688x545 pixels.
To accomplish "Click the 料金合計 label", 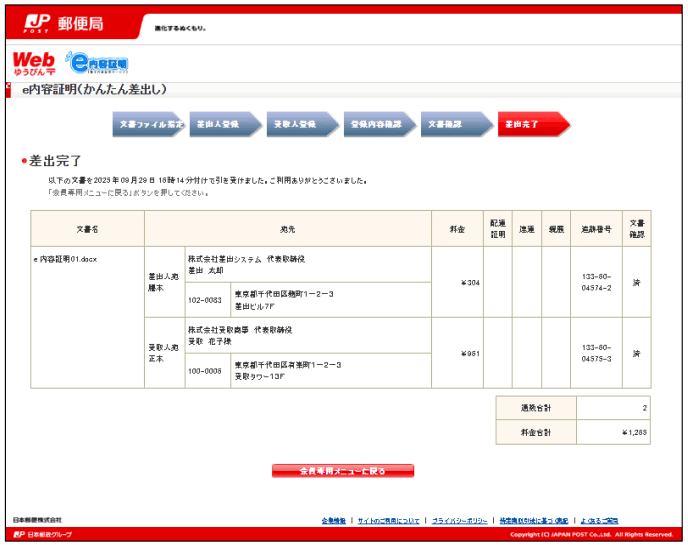I will pyautogui.click(x=536, y=433).
